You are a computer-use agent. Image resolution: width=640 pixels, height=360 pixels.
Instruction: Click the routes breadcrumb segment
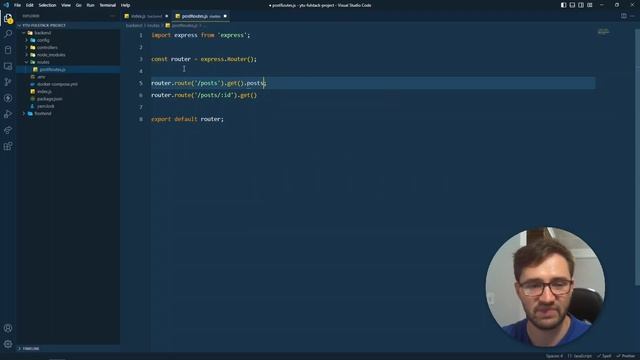coord(153,25)
